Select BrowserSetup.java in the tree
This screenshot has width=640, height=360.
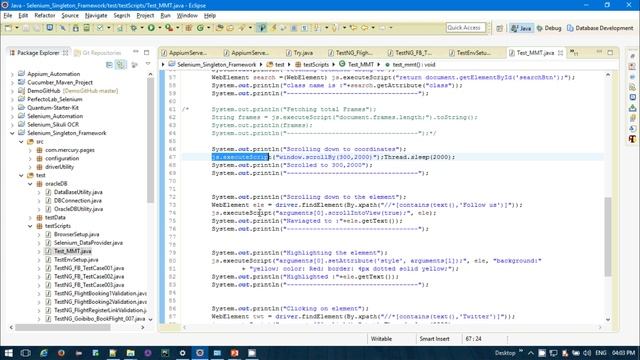(x=76, y=235)
